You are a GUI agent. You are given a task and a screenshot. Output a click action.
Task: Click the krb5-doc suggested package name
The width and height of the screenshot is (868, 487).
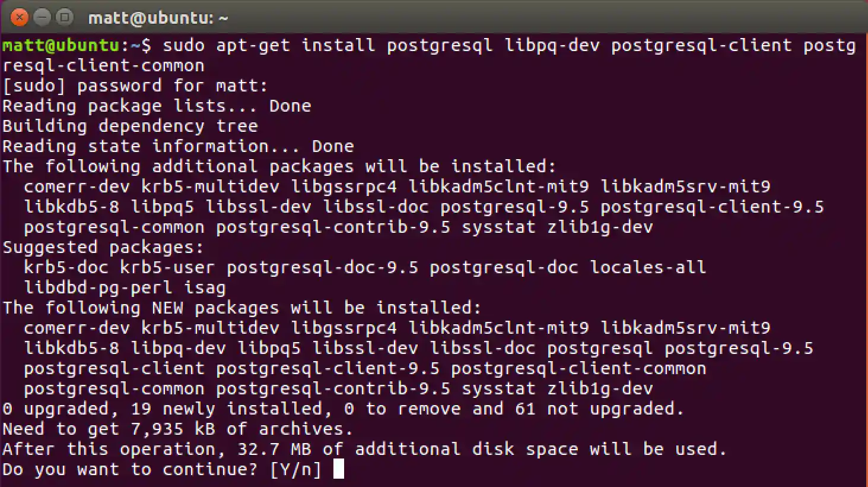coord(66,267)
